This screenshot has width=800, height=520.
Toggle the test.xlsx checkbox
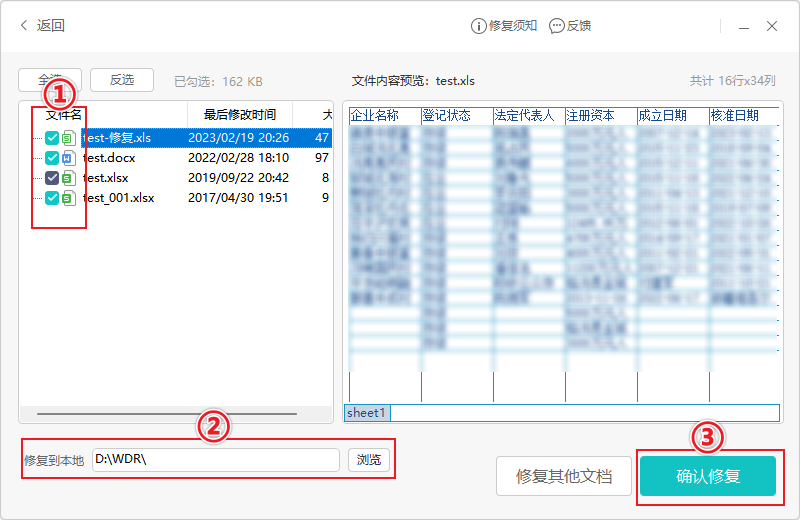[52, 178]
